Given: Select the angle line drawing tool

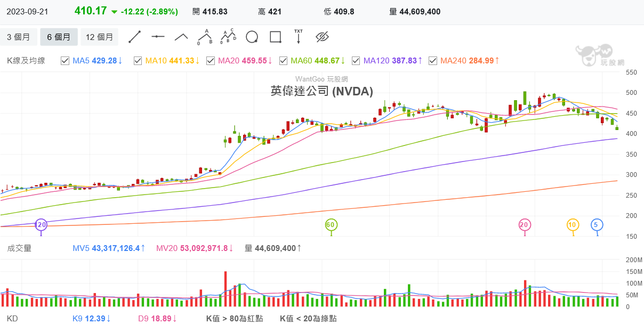Looking at the screenshot, I should (181, 37).
